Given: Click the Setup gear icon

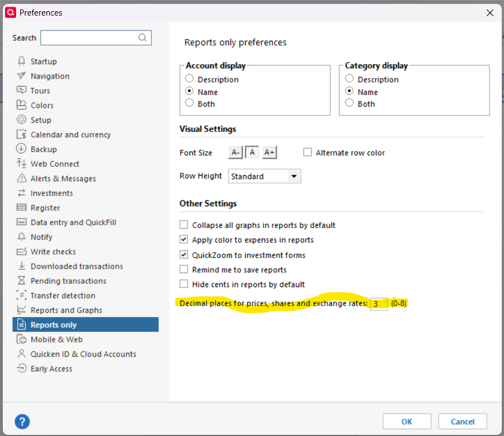Looking at the screenshot, I should tap(21, 119).
